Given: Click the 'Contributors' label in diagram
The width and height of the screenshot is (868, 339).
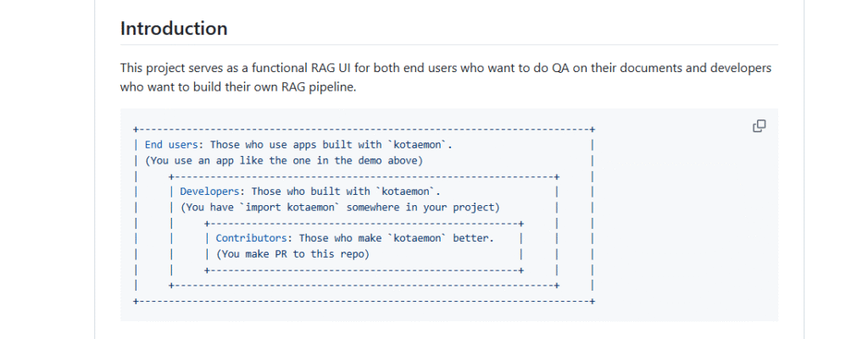Looking at the screenshot, I should point(251,238).
